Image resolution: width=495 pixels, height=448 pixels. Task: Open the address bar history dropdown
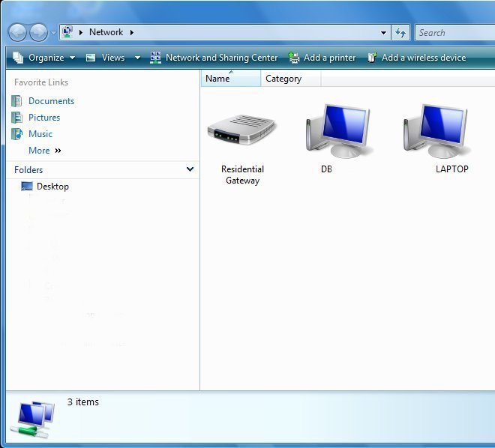(x=383, y=32)
